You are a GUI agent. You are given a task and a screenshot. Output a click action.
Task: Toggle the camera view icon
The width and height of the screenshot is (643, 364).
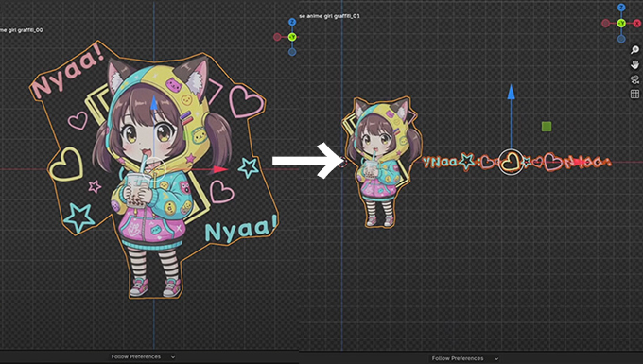(x=634, y=79)
